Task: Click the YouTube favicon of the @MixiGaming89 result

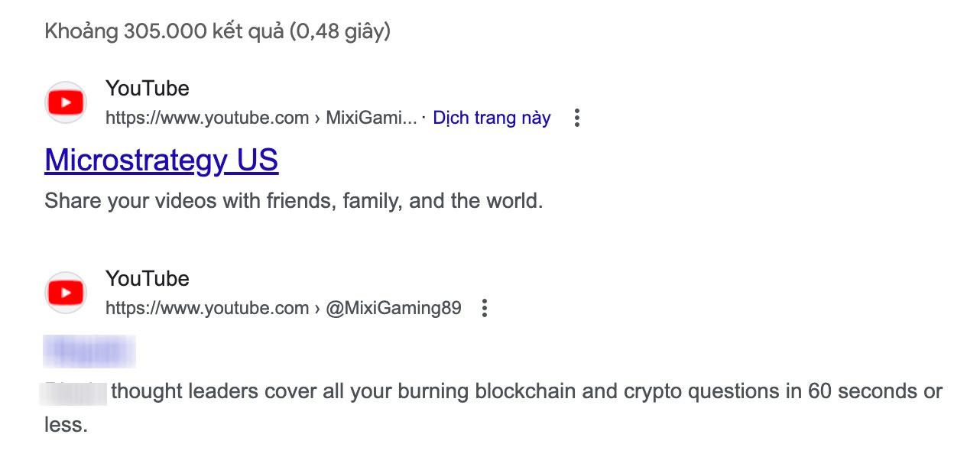Action: [66, 293]
